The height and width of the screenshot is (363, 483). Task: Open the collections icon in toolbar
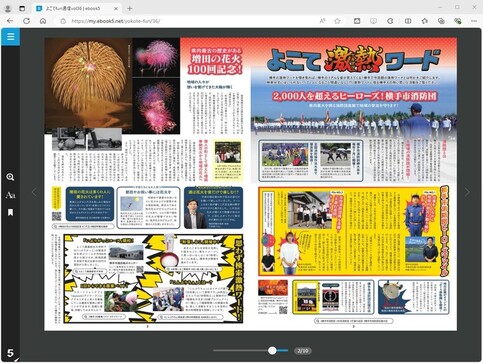441,21
